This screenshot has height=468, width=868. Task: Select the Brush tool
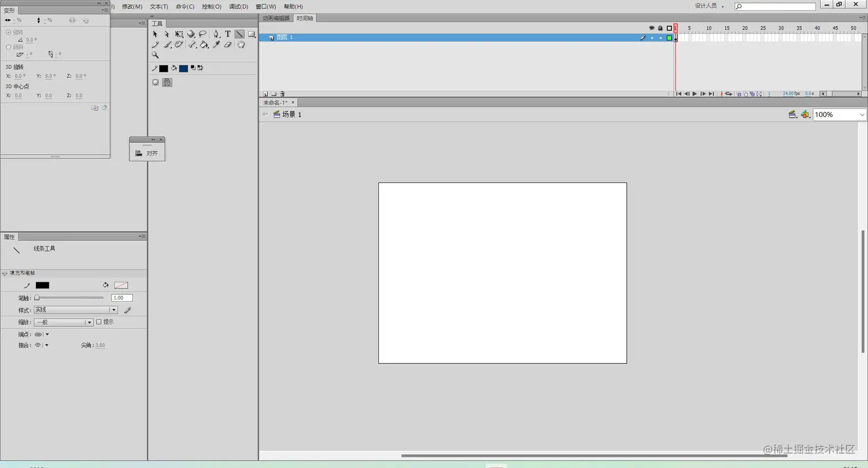point(167,45)
